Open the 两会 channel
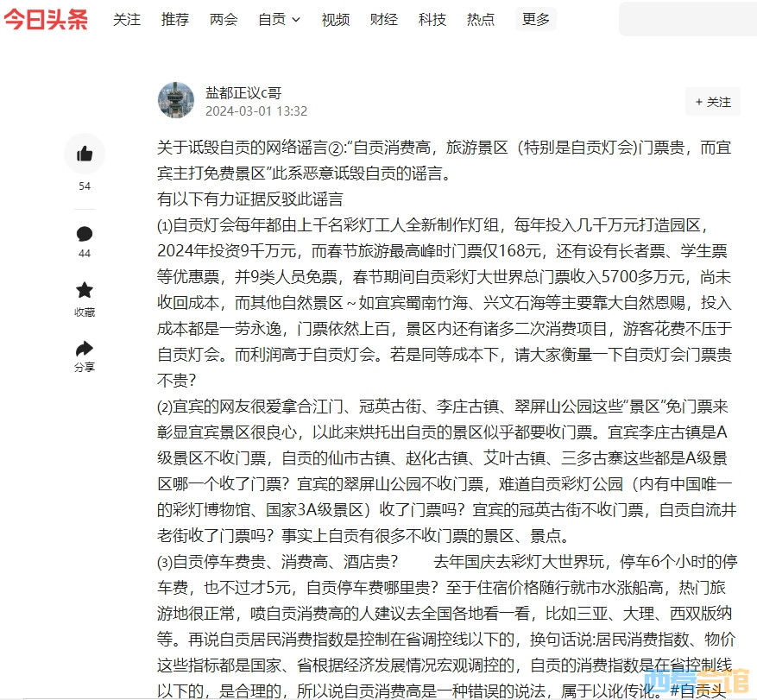Screen dimensions: 757x700 click(224, 19)
